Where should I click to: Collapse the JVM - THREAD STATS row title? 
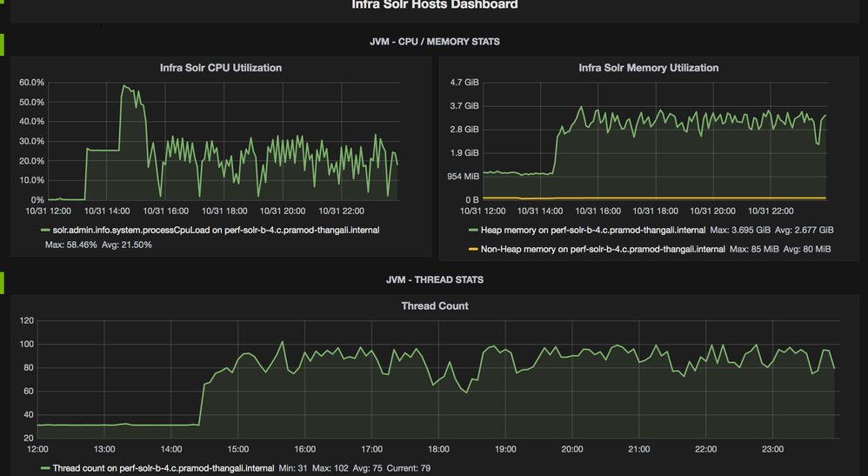click(x=435, y=280)
